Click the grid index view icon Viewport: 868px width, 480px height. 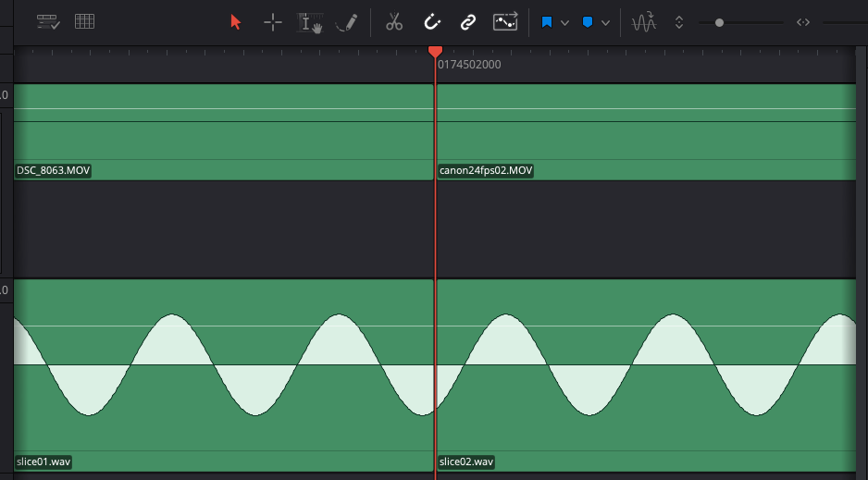click(85, 22)
